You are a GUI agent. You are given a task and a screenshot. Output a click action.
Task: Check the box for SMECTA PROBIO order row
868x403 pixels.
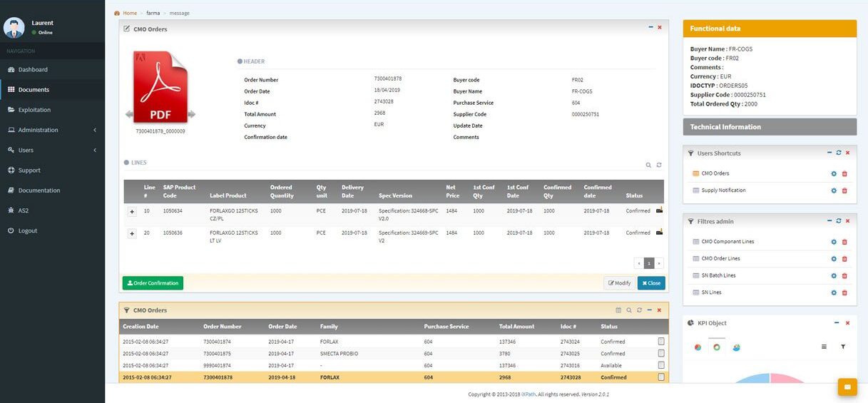pyautogui.click(x=660, y=353)
